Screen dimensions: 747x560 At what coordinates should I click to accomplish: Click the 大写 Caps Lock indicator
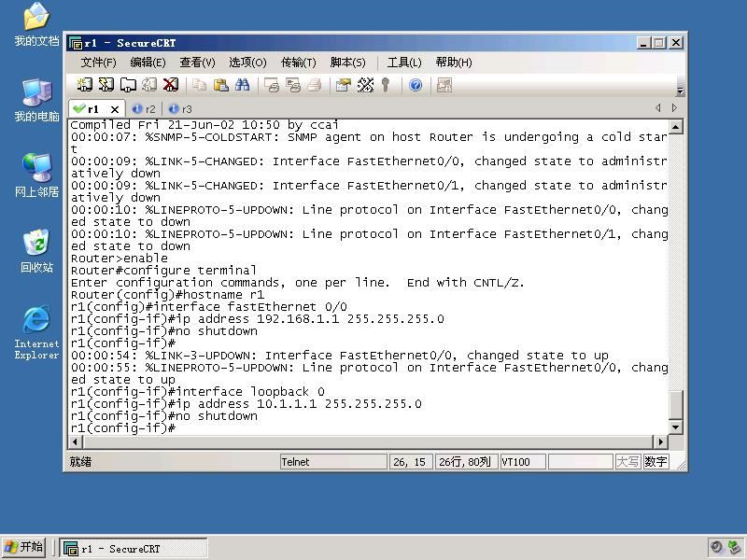(x=627, y=461)
